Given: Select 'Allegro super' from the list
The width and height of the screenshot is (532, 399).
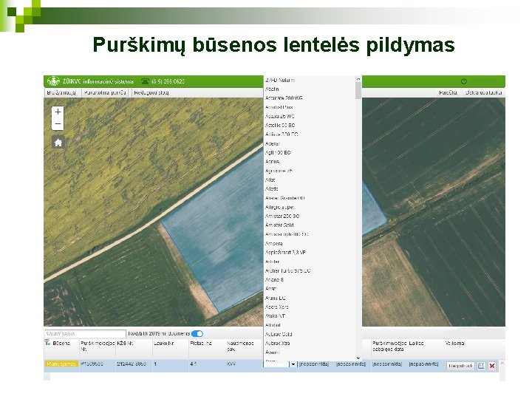Looking at the screenshot, I should pyautogui.click(x=279, y=207).
